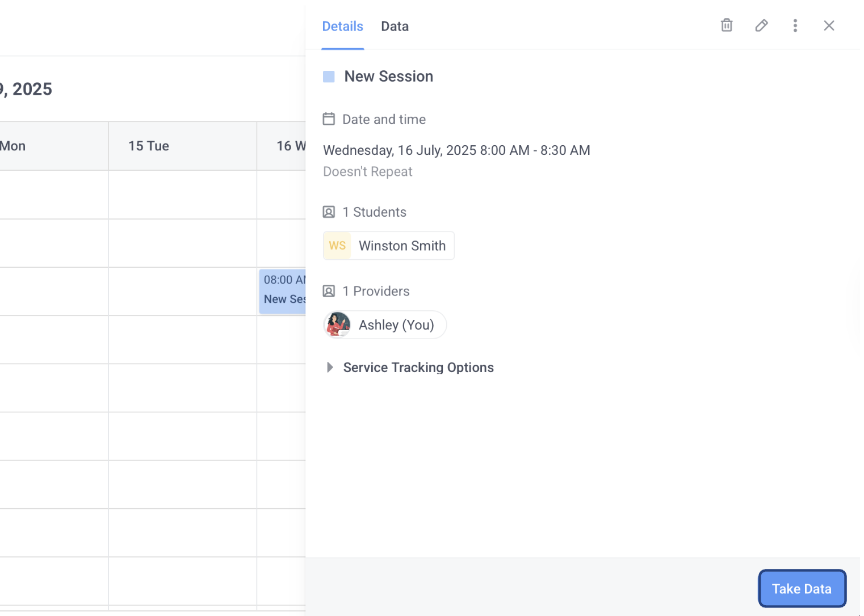The image size is (864, 616).
Task: Select the Details tab
Action: (x=342, y=27)
